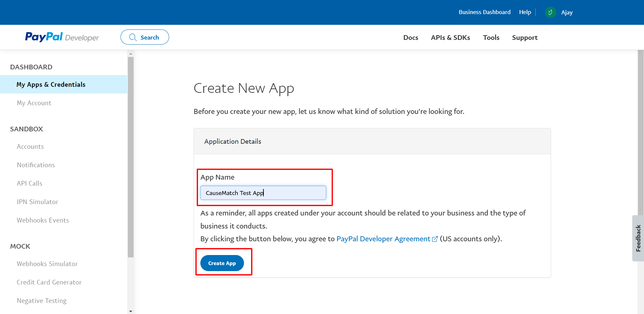644x314 pixels.
Task: Open Sandbox Notifications
Action: (x=36, y=165)
